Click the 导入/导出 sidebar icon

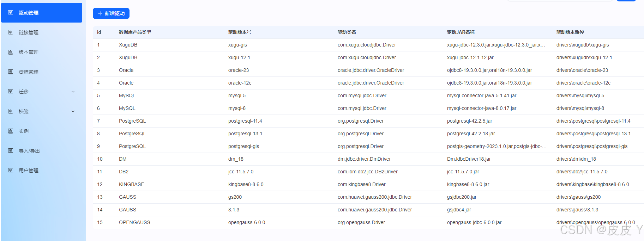[x=11, y=151]
